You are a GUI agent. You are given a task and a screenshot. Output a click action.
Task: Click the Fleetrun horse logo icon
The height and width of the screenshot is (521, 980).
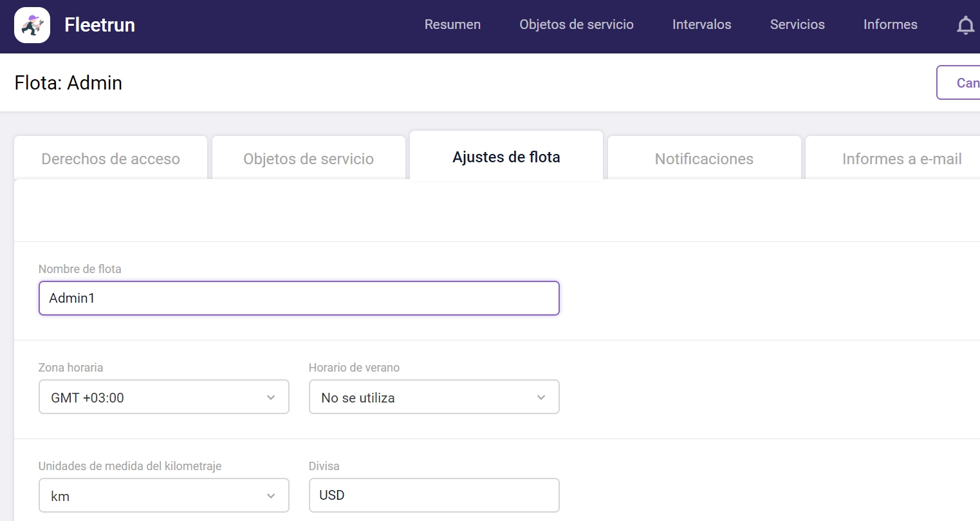[x=32, y=24]
